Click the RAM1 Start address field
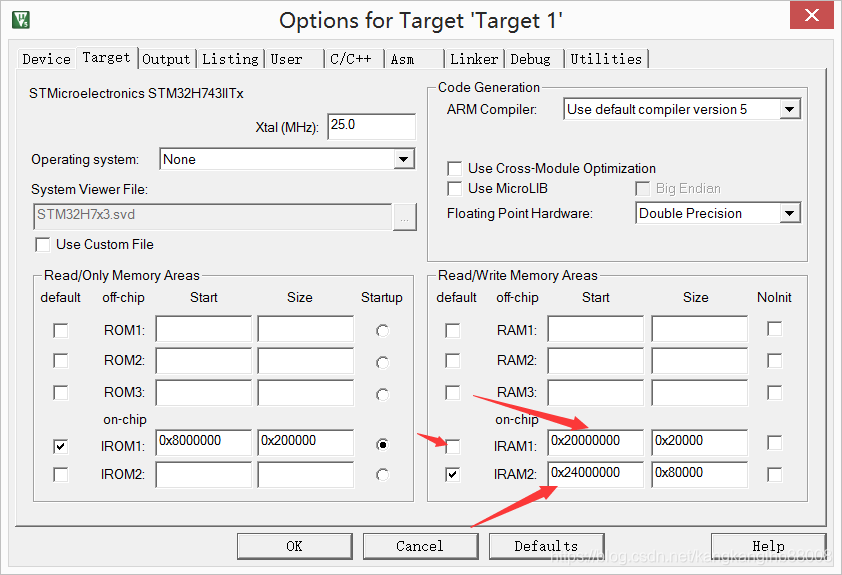This screenshot has height=575, width=842. [596, 329]
